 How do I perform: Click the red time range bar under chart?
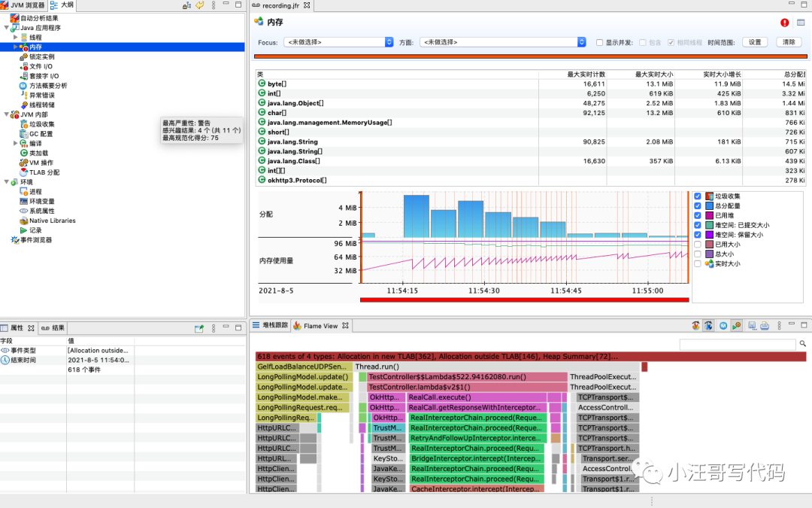tap(524, 300)
